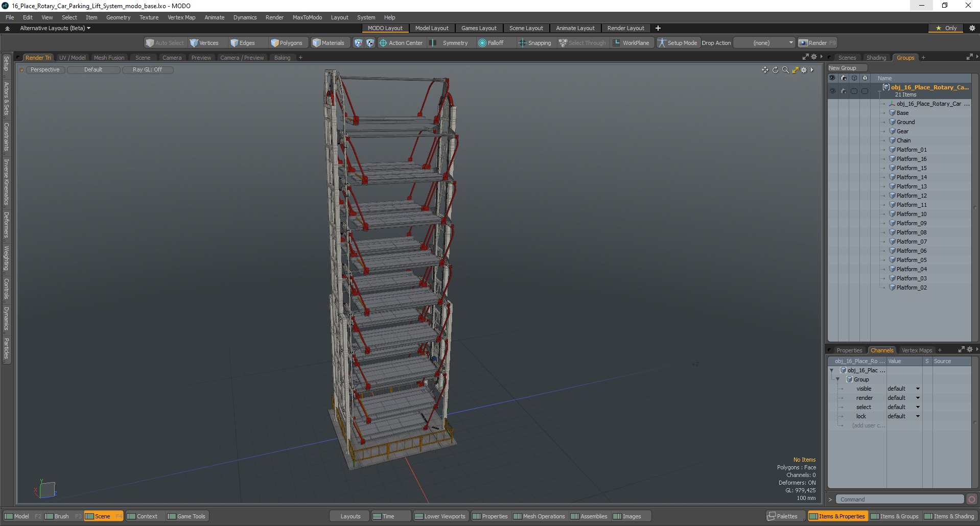Screen dimensions: 980x526
Task: Click the eye column header in Groups panel
Action: tap(832, 78)
